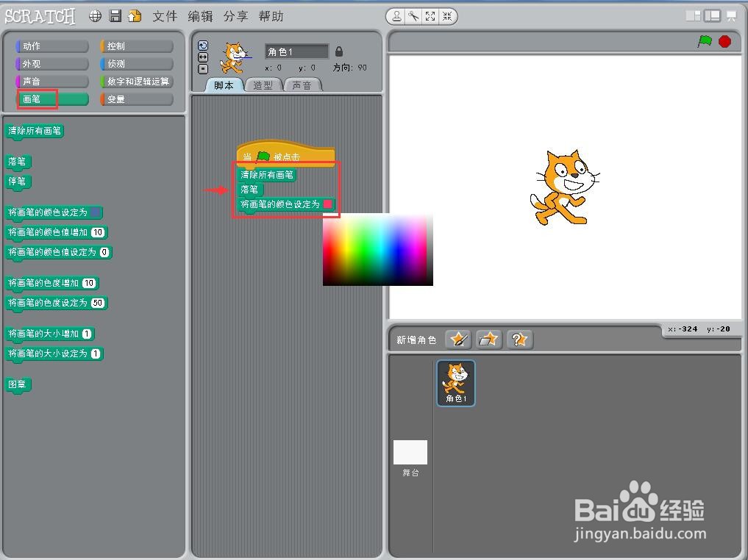
Task: Click the save project disk icon
Action: (x=114, y=15)
